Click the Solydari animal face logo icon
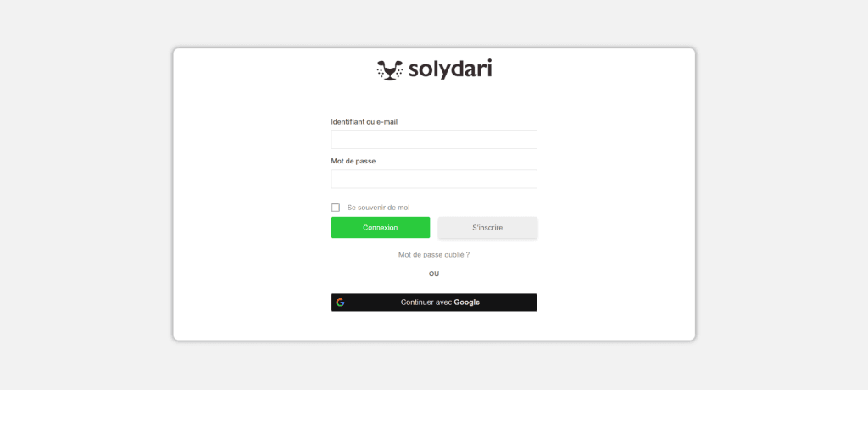This screenshot has height=432, width=868. [x=390, y=70]
